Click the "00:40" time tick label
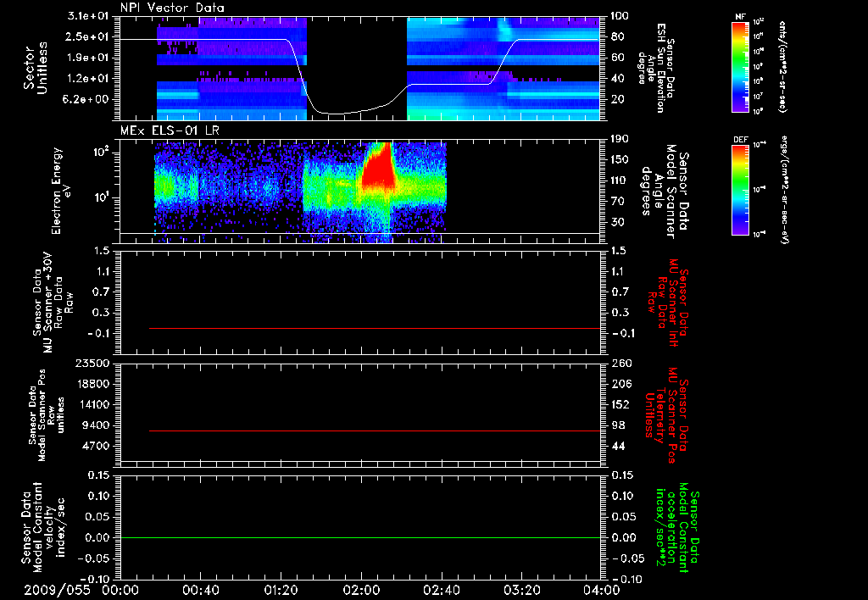This screenshot has width=868, height=600. click(x=200, y=590)
